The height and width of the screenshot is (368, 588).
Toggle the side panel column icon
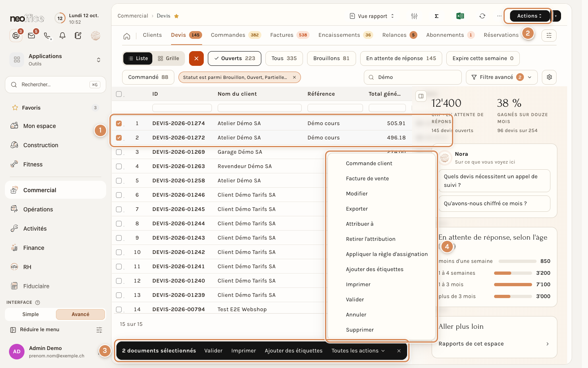(x=421, y=96)
